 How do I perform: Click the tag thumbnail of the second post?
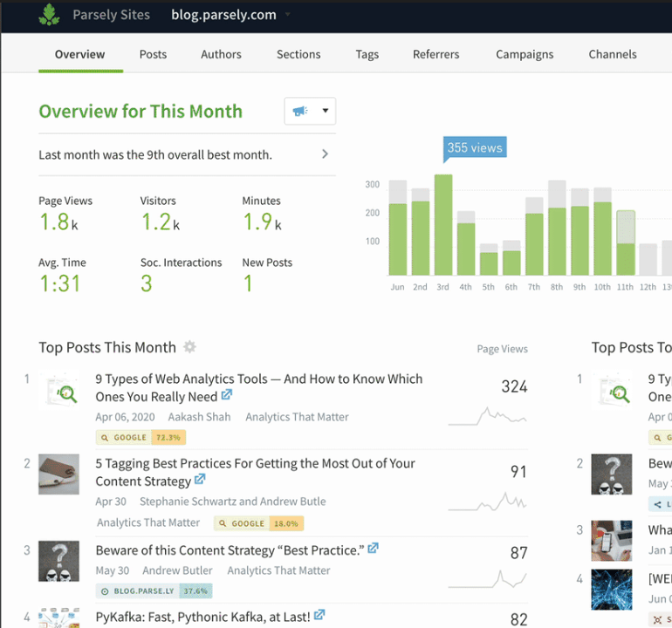[58, 474]
